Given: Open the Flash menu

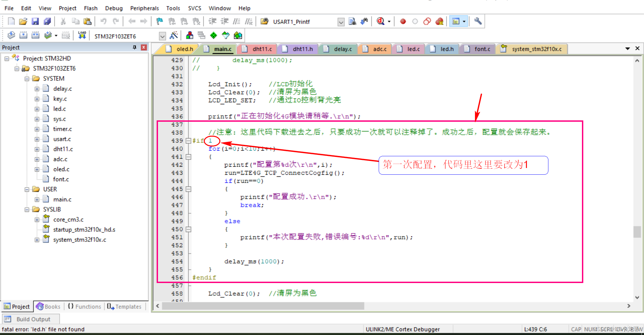Looking at the screenshot, I should (91, 8).
